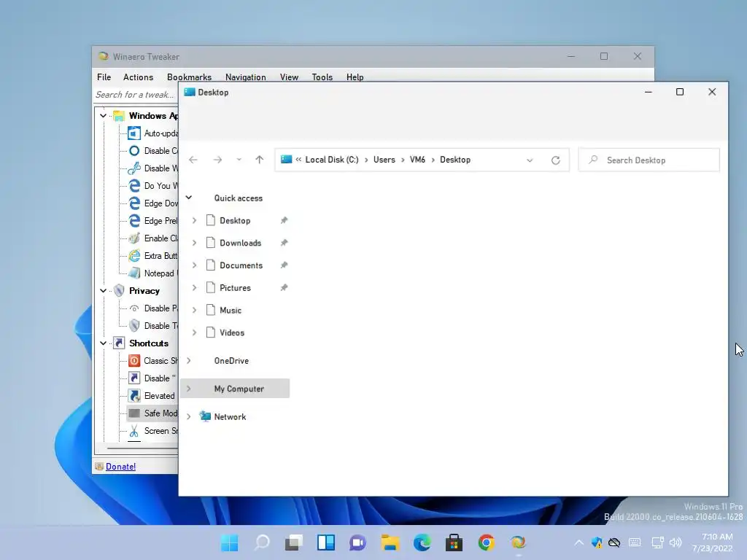Select Notepad tweak icon in Winaero tree

point(134,273)
